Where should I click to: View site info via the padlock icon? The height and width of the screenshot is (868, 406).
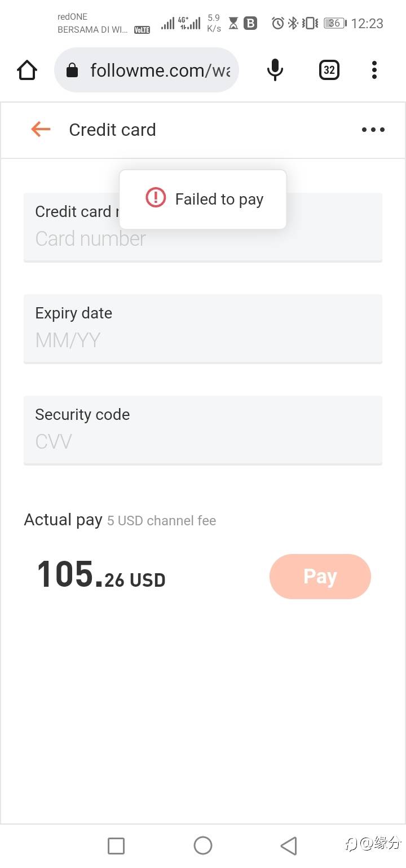point(72,70)
